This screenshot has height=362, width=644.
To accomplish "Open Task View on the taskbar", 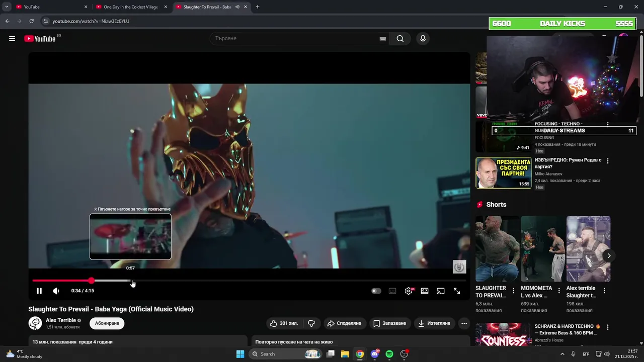I will pos(331,354).
